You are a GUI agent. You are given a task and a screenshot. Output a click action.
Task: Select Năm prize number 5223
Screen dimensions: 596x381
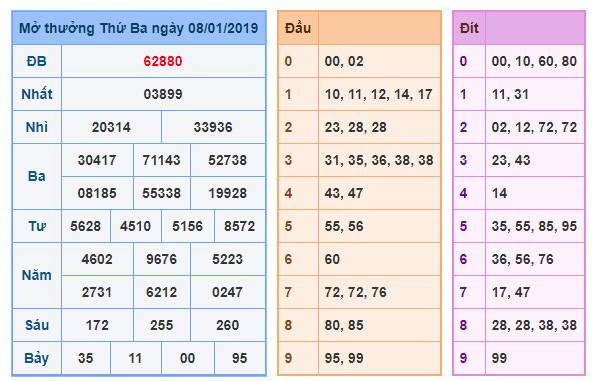pos(227,259)
